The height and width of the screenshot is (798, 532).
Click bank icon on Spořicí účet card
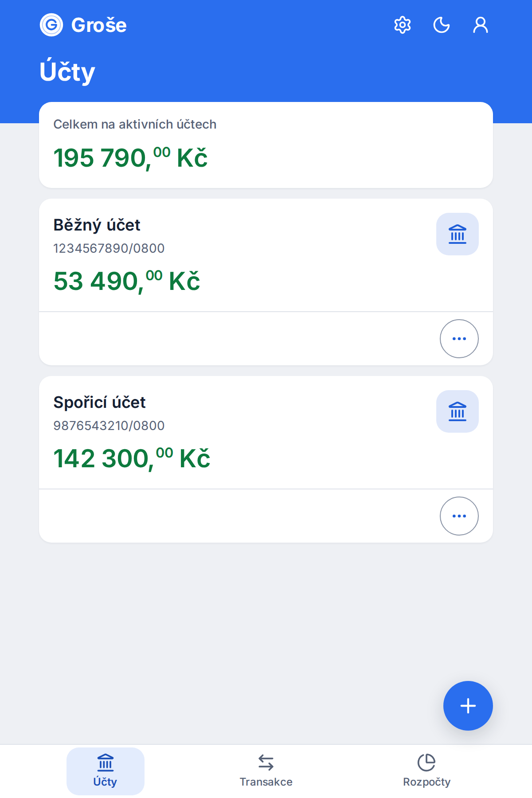(458, 411)
